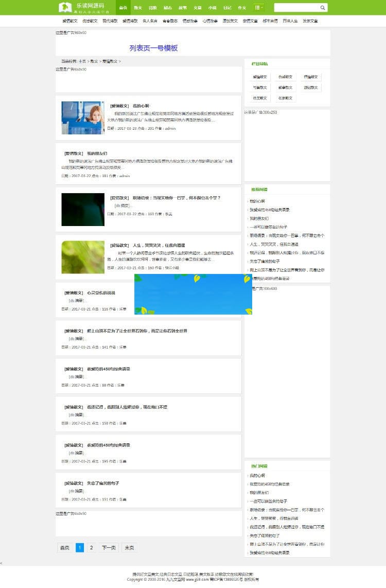386x588 pixels.
Task: Open the dark green article thumbnail
Action: (x=82, y=210)
